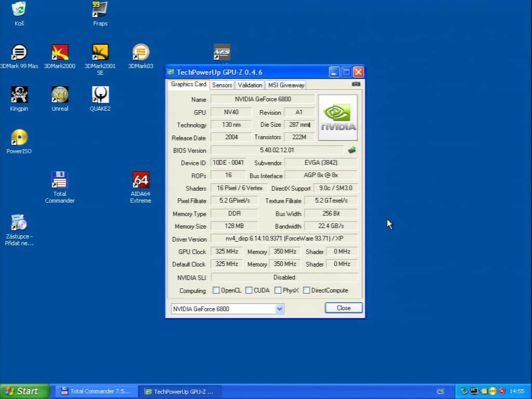This screenshot has width=532, height=399.
Task: Take a GPU-Z screenshot with camera icon
Action: click(356, 84)
